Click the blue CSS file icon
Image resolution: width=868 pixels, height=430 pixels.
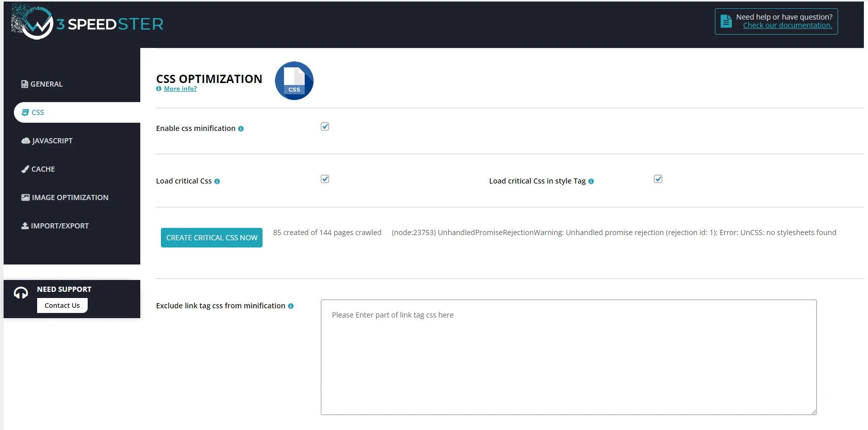(294, 81)
